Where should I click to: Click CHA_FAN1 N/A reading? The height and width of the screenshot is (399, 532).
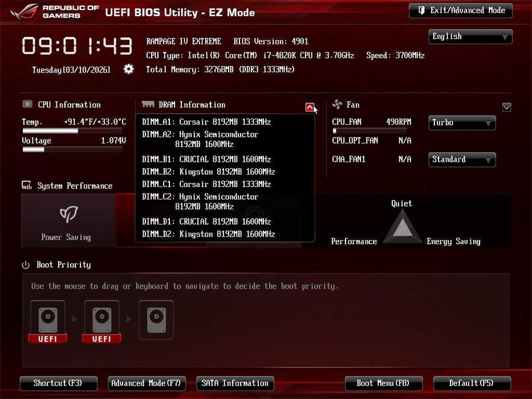coord(405,159)
